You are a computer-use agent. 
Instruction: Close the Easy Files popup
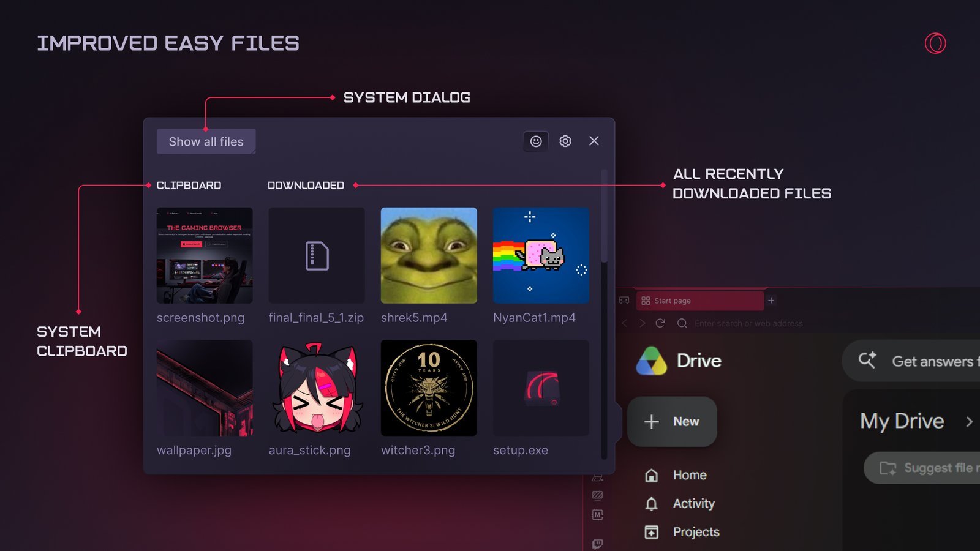[594, 141]
